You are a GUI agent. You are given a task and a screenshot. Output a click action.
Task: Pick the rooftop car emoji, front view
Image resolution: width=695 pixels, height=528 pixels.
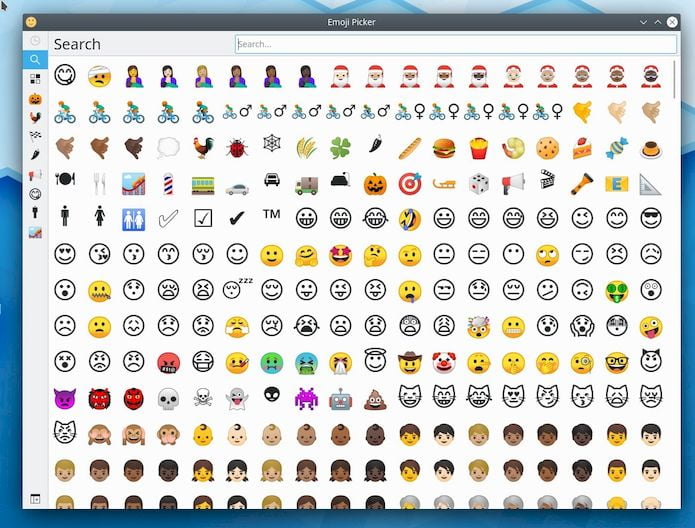pyautogui.click(x=272, y=179)
